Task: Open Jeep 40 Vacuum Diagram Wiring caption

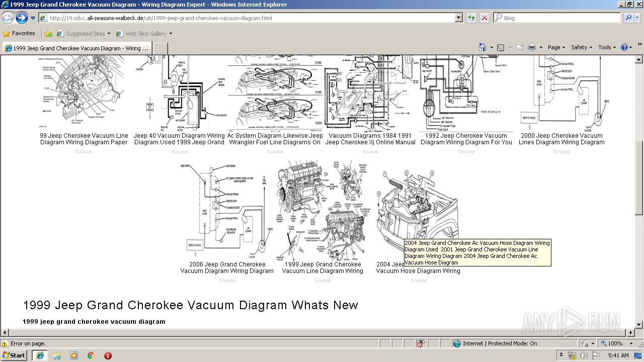Action: tap(179, 139)
